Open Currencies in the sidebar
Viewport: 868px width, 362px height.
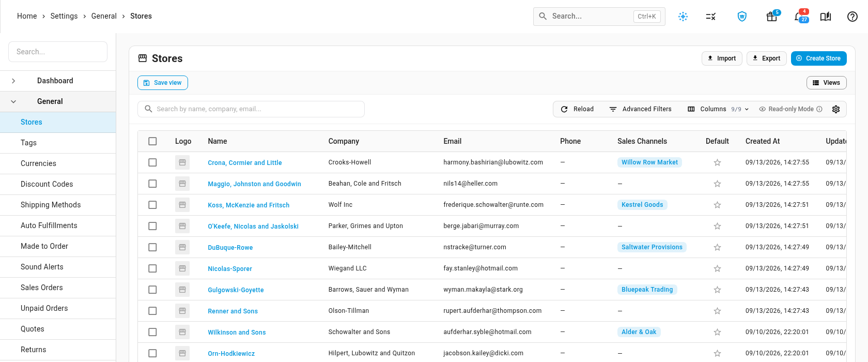click(x=58, y=163)
